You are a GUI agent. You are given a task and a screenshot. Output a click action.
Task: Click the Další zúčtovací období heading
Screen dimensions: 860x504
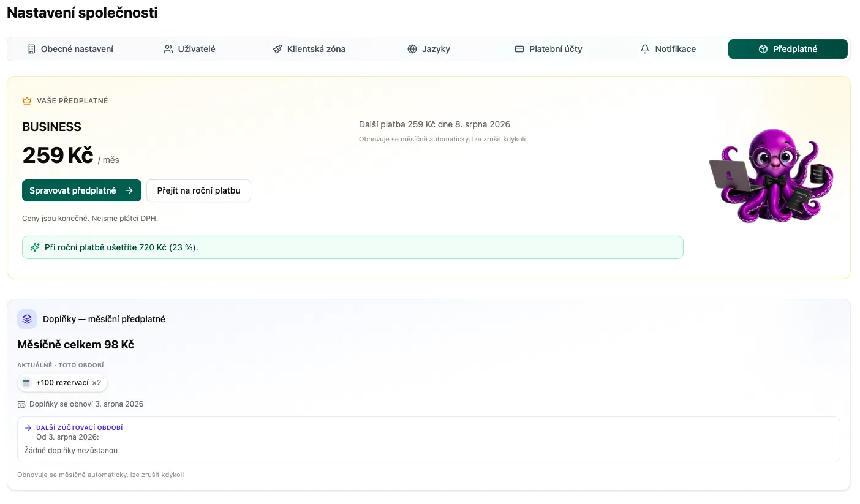(80, 427)
